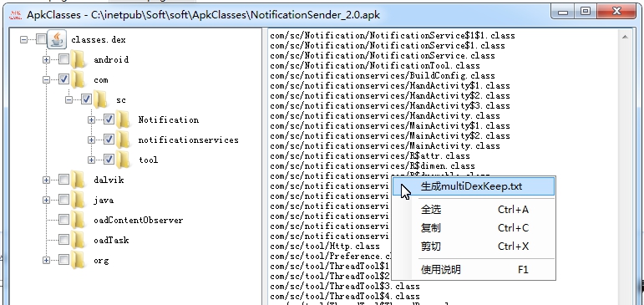Select the notificationservices tree label

click(x=188, y=140)
